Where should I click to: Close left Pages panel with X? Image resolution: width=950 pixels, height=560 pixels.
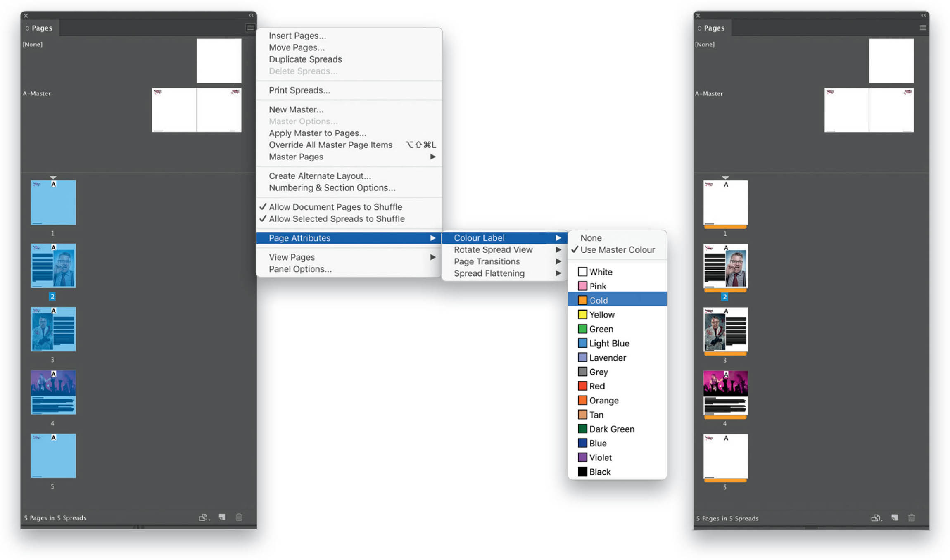(26, 16)
